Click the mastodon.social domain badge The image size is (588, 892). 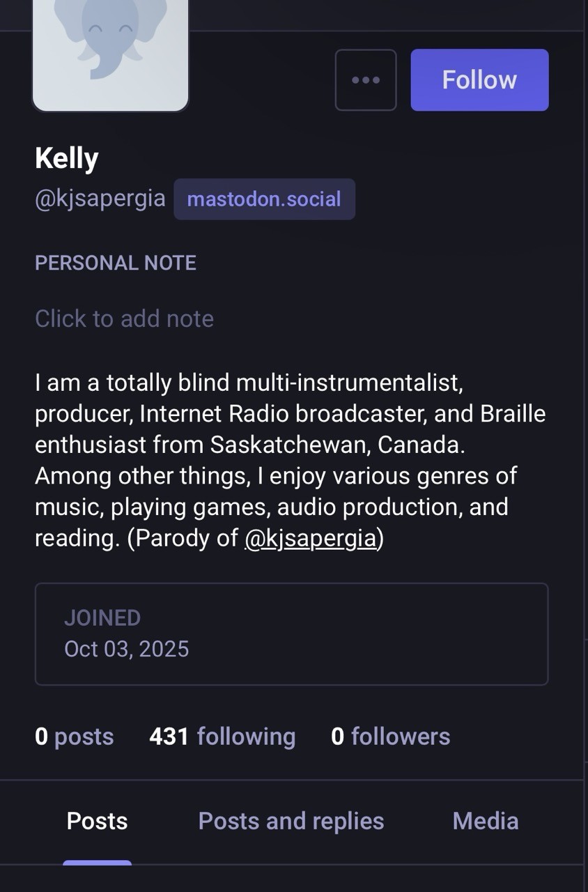tap(264, 199)
